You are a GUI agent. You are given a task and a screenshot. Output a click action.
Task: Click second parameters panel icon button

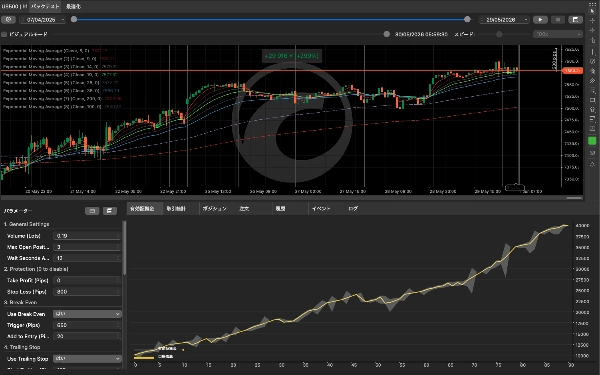pos(110,211)
